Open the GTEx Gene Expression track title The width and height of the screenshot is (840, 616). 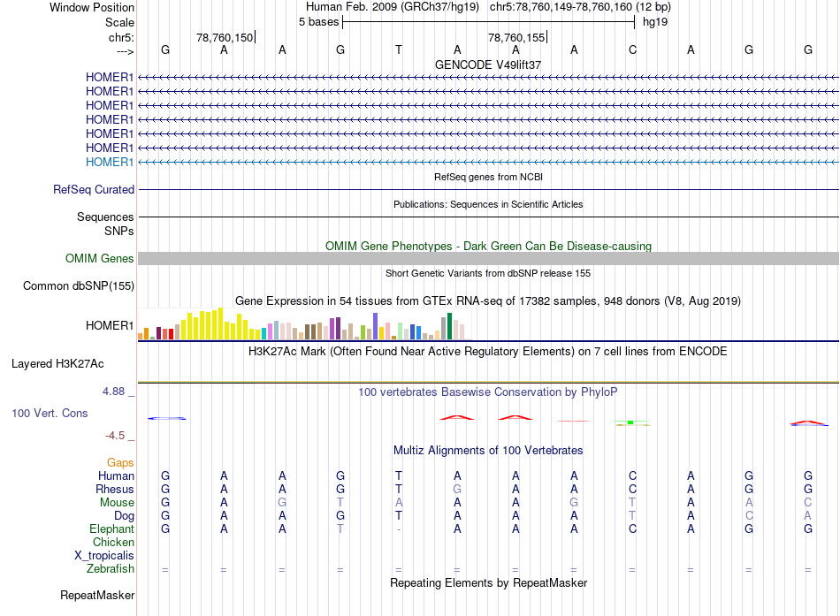(488, 301)
